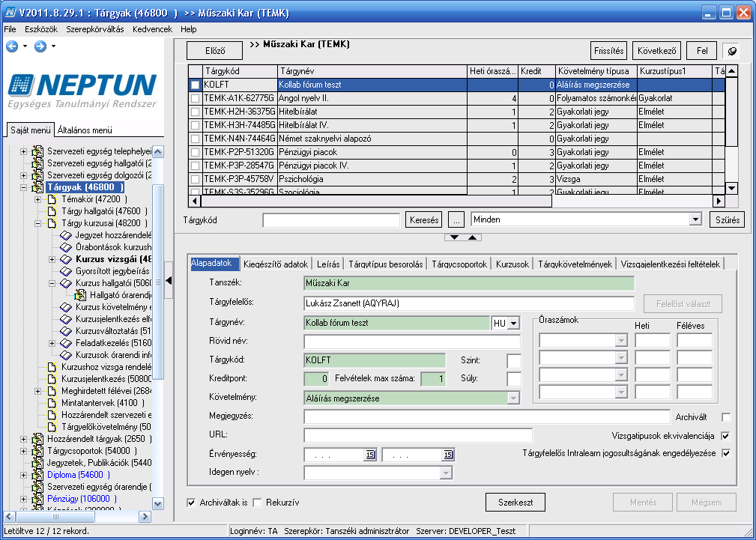Click the Hozzárendelt tárgyak folder icon

pyautogui.click(x=37, y=439)
